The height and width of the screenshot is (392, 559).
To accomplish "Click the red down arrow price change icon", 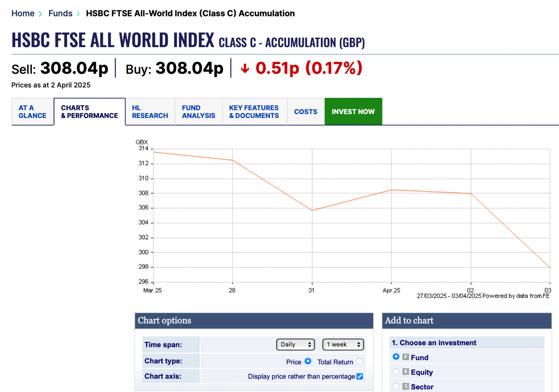I will (x=245, y=68).
